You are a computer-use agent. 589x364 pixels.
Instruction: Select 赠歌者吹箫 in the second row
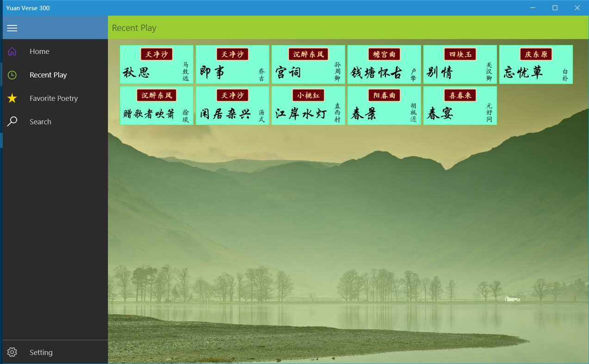156,105
